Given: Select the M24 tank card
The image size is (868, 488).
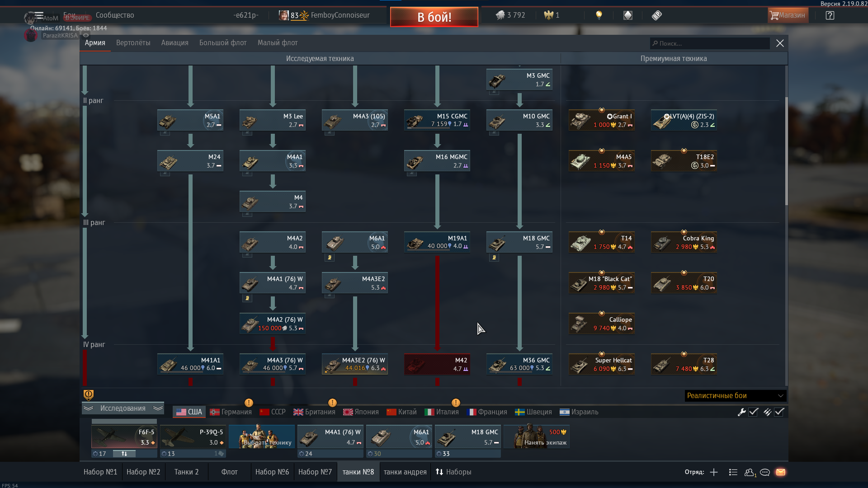Looking at the screenshot, I should [190, 161].
